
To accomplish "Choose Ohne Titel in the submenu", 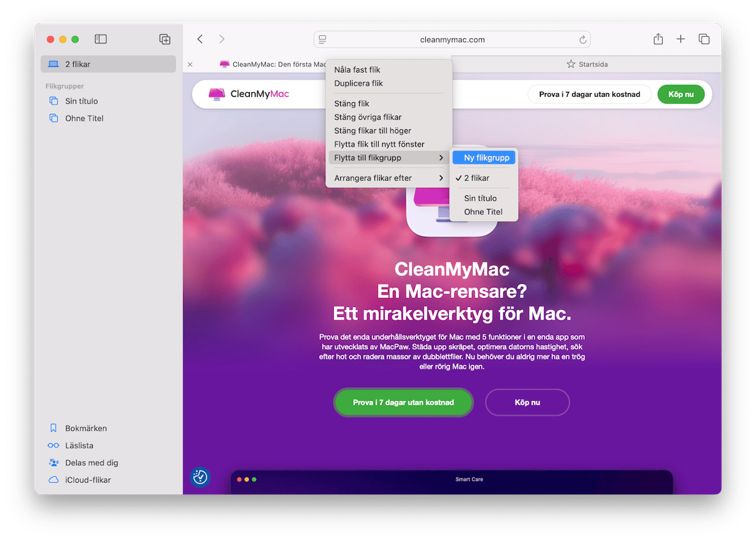I will point(484,212).
